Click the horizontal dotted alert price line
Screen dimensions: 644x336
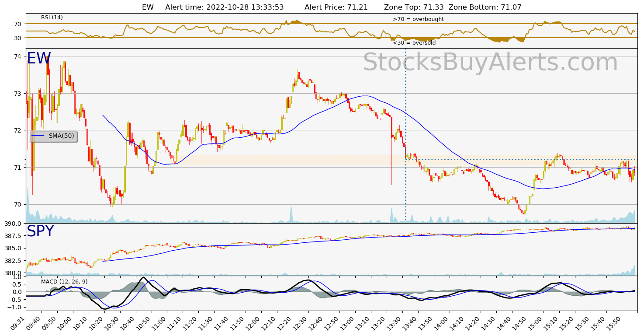tap(521, 159)
